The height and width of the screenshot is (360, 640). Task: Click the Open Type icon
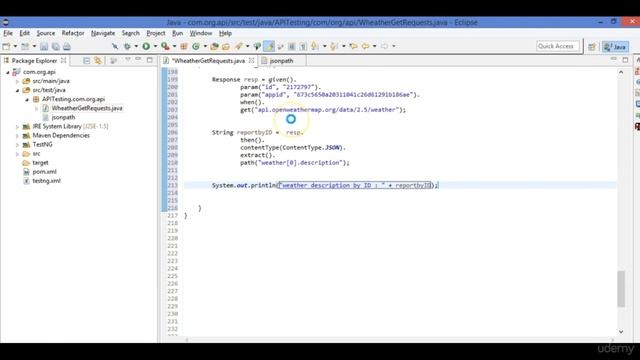[x=214, y=47]
